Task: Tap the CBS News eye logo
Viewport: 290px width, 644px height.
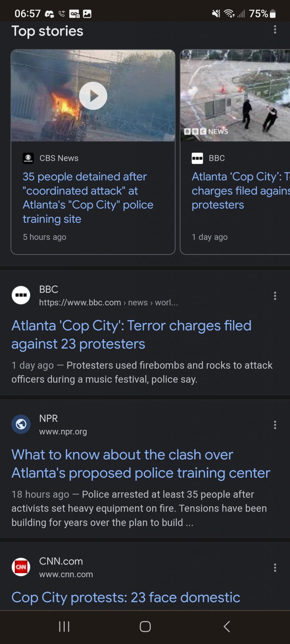Action: click(28, 158)
